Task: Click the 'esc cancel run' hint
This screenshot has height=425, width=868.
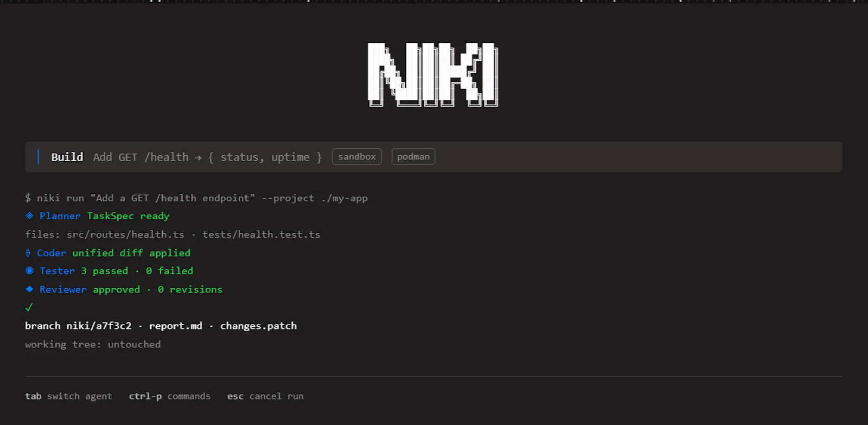Action: pos(265,396)
